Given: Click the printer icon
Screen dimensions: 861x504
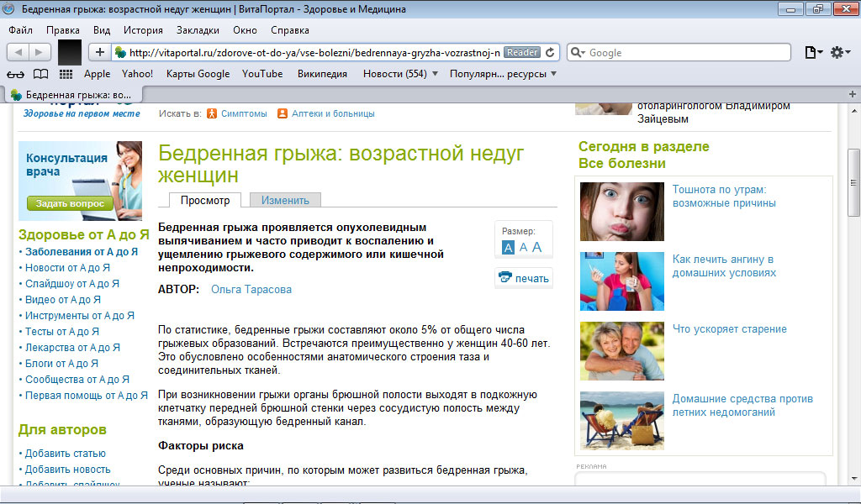Looking at the screenshot, I should coord(504,277).
